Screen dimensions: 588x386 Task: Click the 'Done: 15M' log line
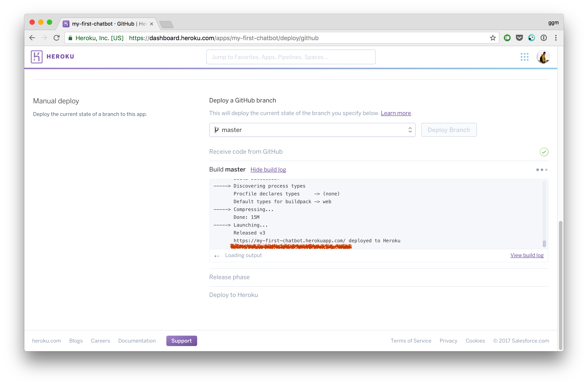click(246, 217)
